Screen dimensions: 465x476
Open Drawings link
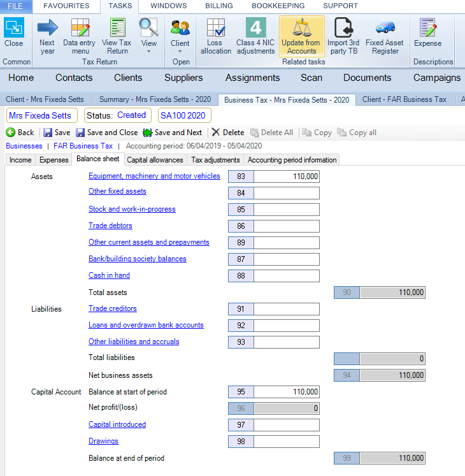(103, 441)
